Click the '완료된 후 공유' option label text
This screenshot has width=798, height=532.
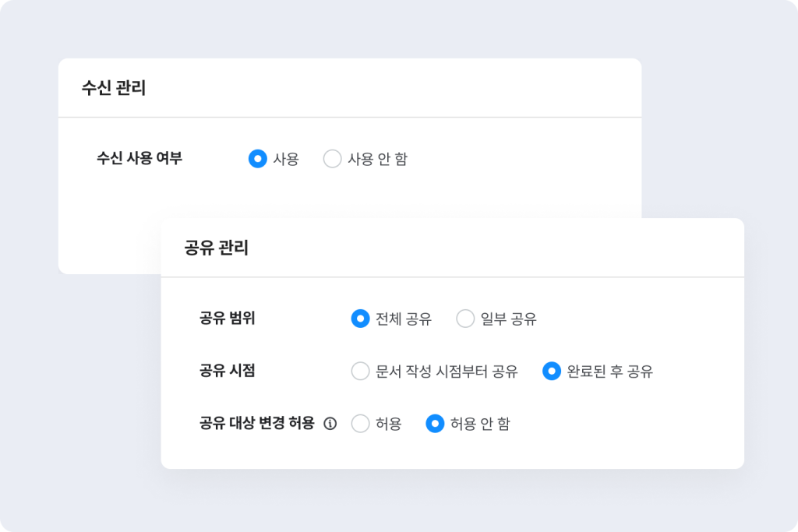click(610, 372)
